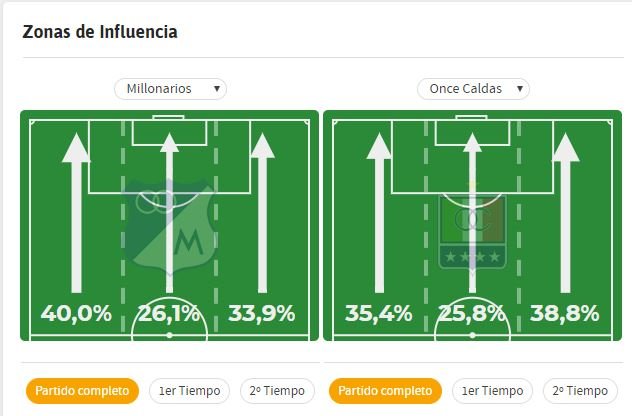Viewport: 632px width, 416px height.
Task: Click Once Caldas left flank arrow
Action: coord(379,213)
